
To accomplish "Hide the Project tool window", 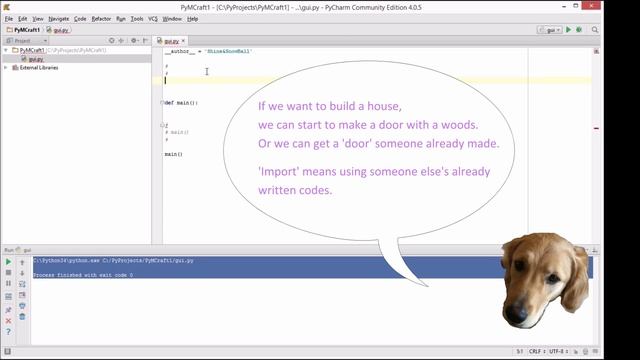I will (145, 40).
